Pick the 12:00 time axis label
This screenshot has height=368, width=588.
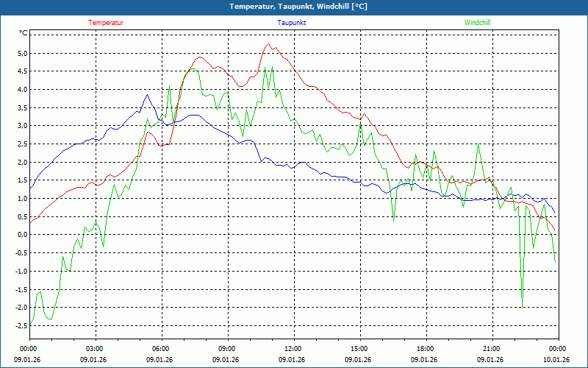click(293, 349)
